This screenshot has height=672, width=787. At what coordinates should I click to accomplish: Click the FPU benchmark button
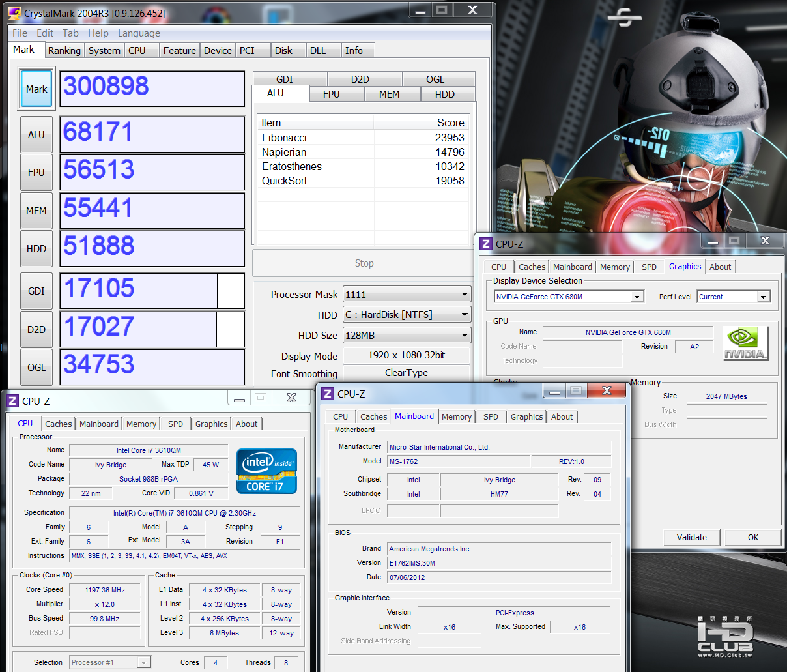tap(36, 173)
